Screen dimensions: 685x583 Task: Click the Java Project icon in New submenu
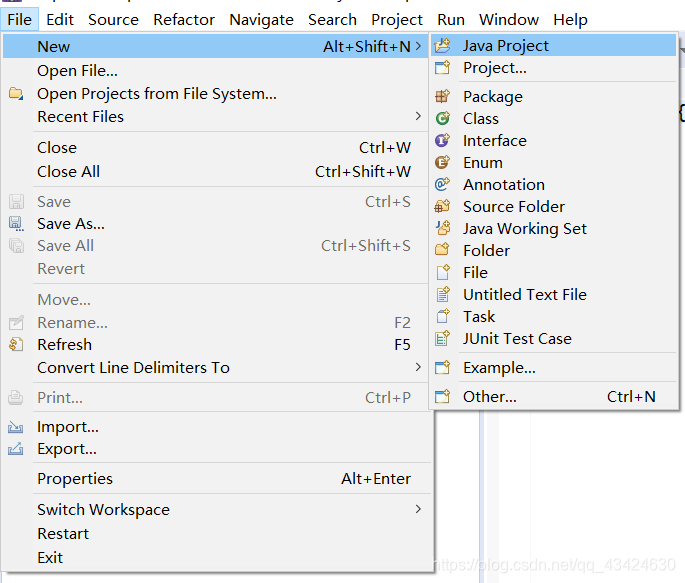443,45
